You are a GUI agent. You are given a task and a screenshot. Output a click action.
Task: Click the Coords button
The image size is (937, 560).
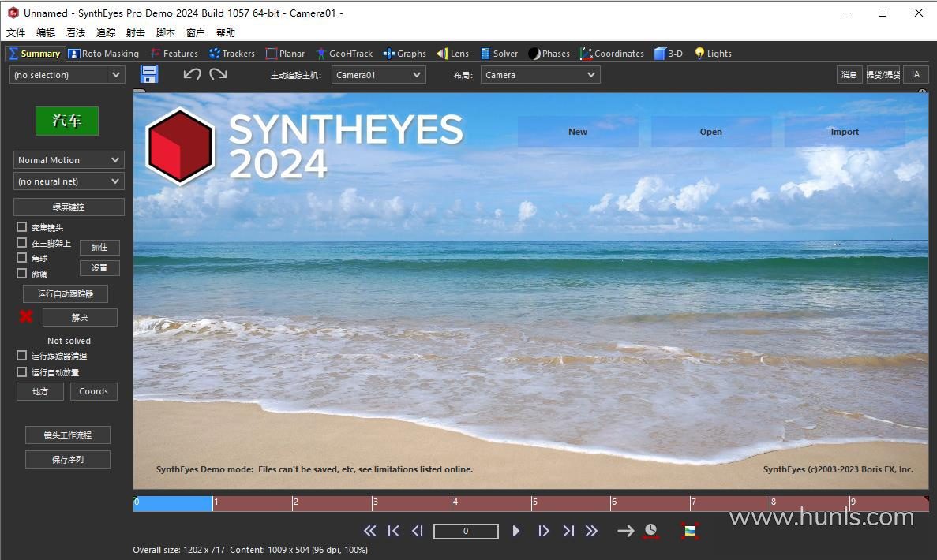pos(94,392)
